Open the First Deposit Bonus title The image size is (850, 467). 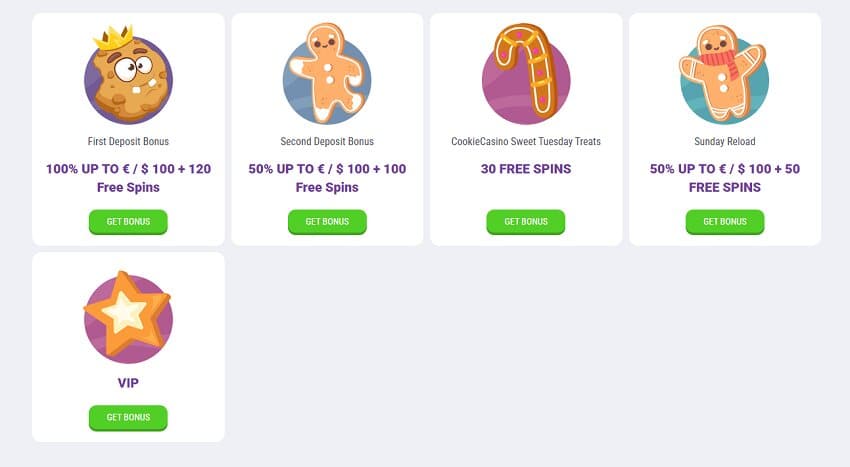click(128, 142)
